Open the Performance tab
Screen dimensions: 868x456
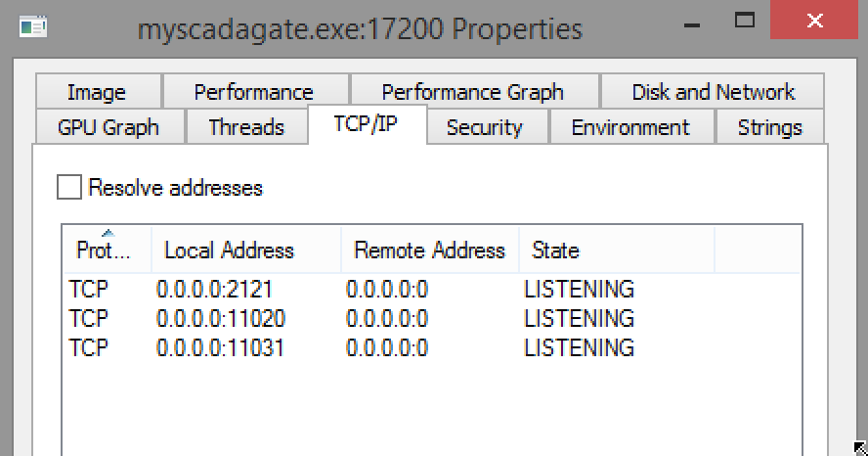coord(255,91)
